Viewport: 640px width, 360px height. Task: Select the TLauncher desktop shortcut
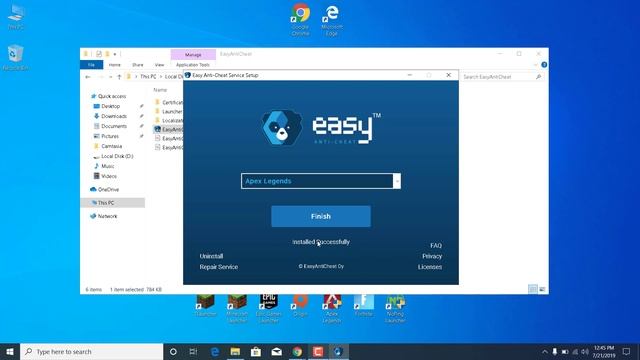click(206, 306)
